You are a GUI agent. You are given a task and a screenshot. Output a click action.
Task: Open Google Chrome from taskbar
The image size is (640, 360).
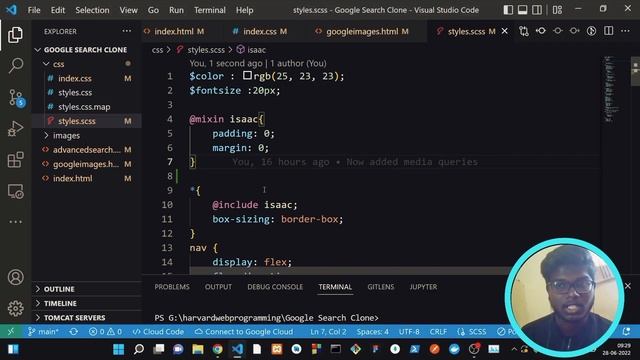(x=218, y=349)
